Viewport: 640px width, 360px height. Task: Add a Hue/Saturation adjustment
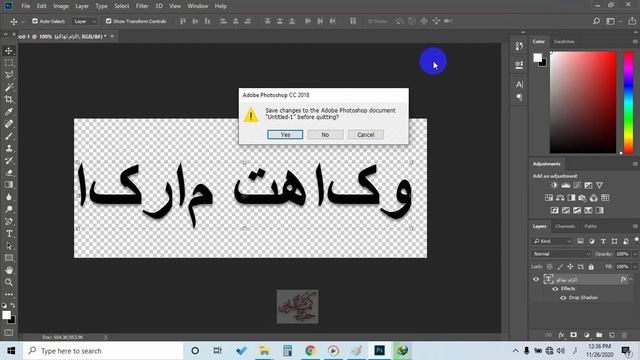tap(549, 198)
